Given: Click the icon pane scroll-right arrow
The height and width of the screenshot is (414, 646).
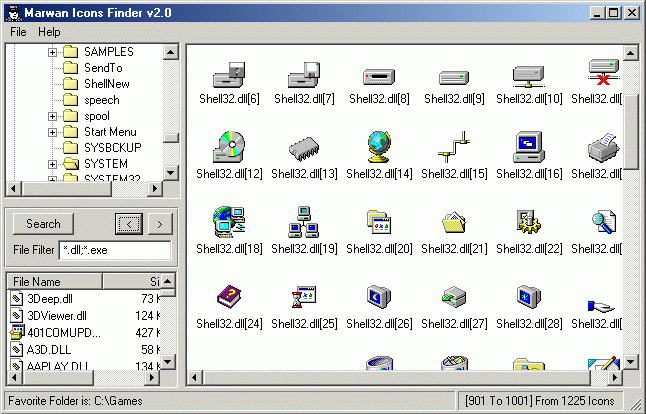Looking at the screenshot, I should [615, 377].
